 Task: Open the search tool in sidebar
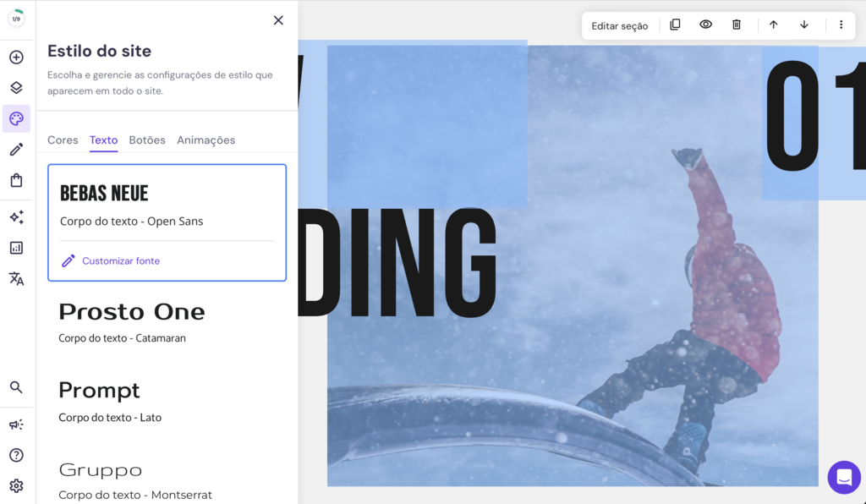tap(17, 387)
